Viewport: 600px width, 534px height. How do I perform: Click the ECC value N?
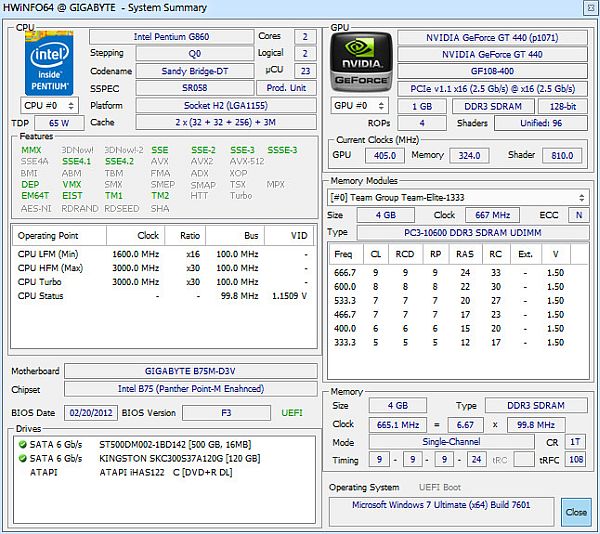579,215
